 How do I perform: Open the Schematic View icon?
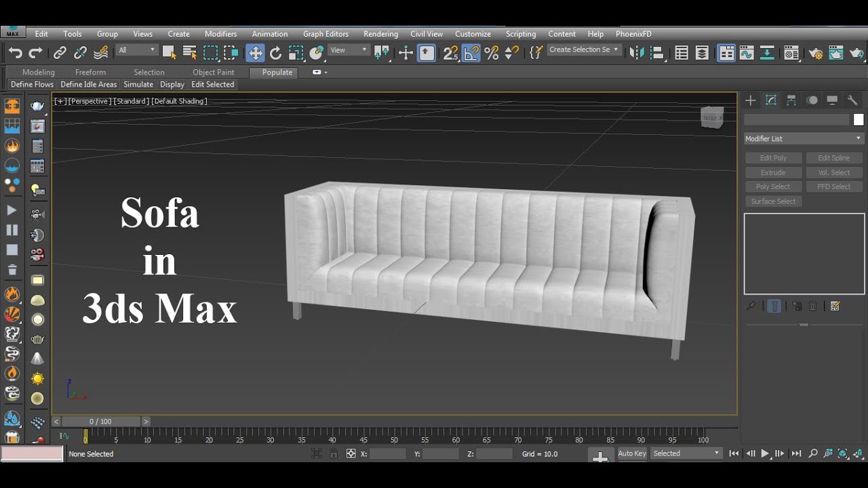point(768,53)
